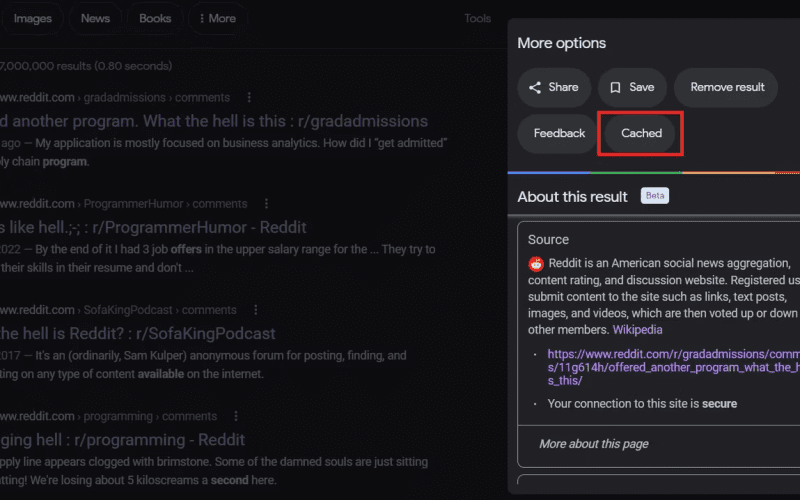
Task: Click the Share button in More options
Action: [554, 87]
